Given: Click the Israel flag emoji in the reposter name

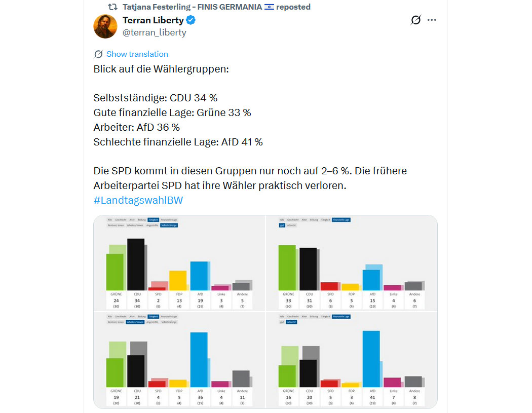Looking at the screenshot, I should (270, 7).
